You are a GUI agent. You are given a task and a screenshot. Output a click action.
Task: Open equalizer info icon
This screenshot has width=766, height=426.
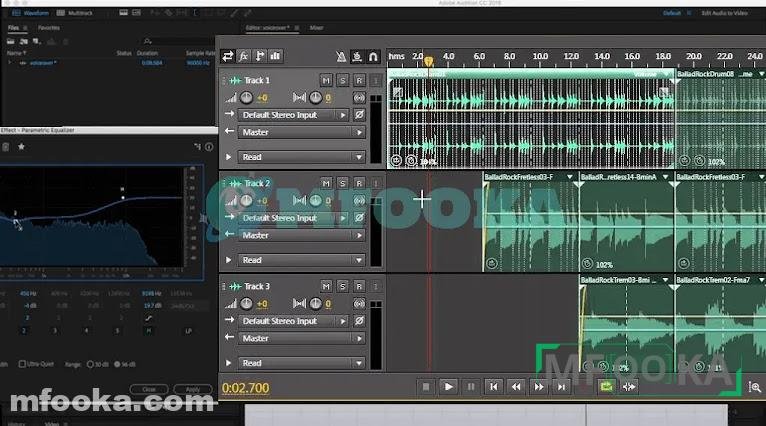tap(209, 147)
